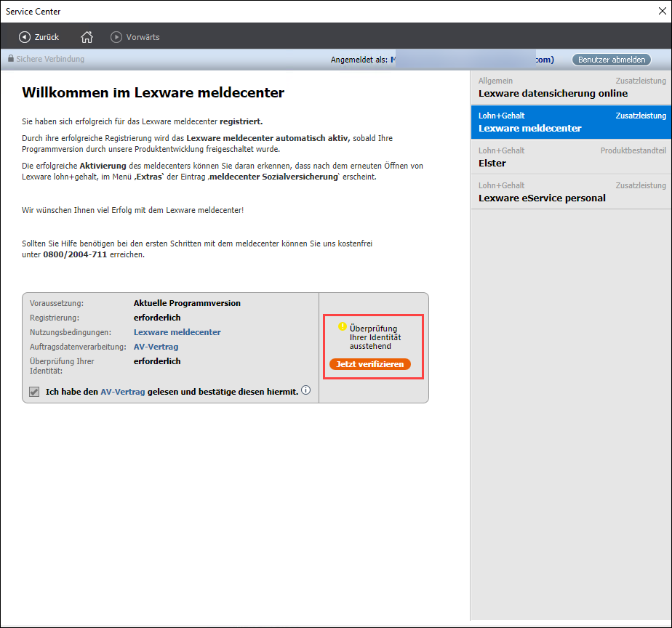Image resolution: width=672 pixels, height=628 pixels.
Task: Go to the home page icon
Action: tap(87, 37)
